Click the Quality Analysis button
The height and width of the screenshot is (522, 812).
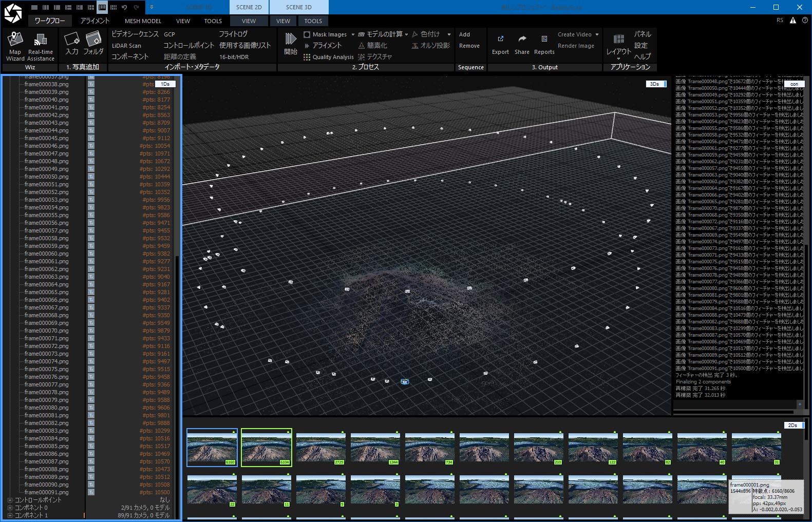[329, 57]
